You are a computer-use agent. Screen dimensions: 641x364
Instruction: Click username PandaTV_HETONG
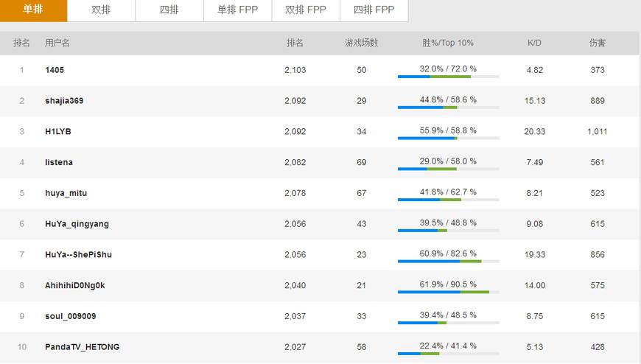coord(82,347)
